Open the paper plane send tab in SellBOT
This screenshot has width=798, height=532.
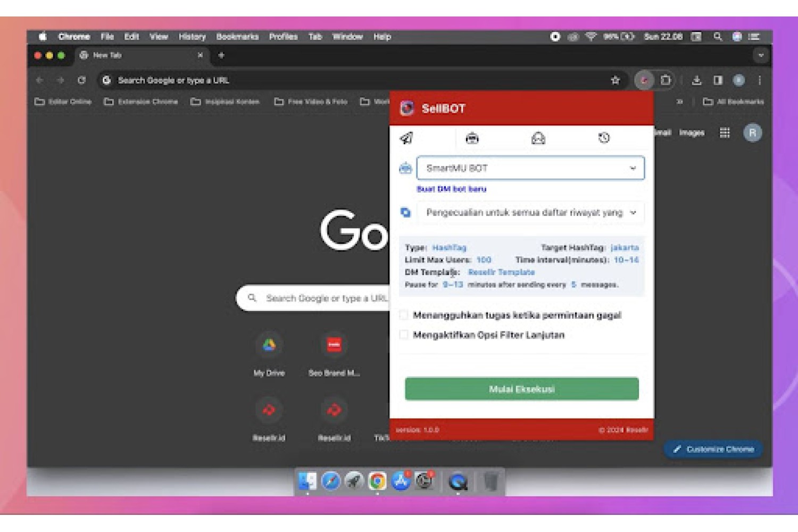pyautogui.click(x=406, y=138)
